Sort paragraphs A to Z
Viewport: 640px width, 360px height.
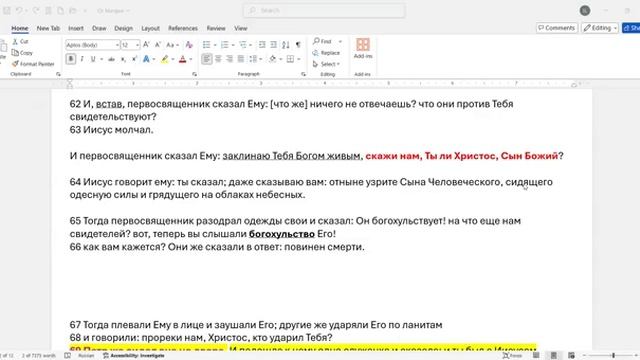(286, 44)
